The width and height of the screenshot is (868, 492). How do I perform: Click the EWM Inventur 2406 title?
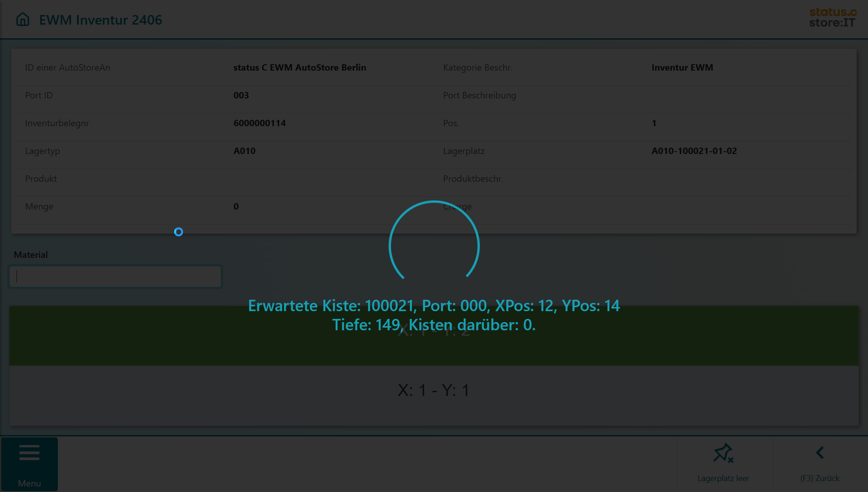pyautogui.click(x=100, y=20)
